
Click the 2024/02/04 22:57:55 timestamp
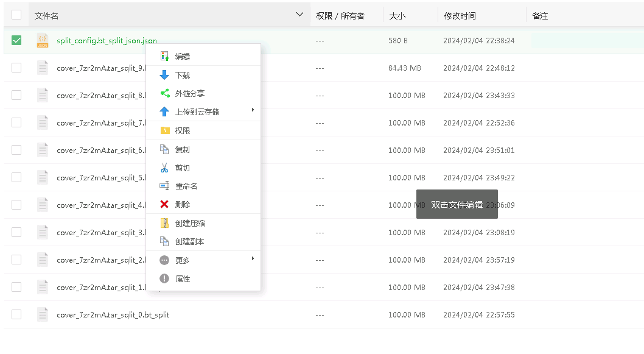coord(479,315)
